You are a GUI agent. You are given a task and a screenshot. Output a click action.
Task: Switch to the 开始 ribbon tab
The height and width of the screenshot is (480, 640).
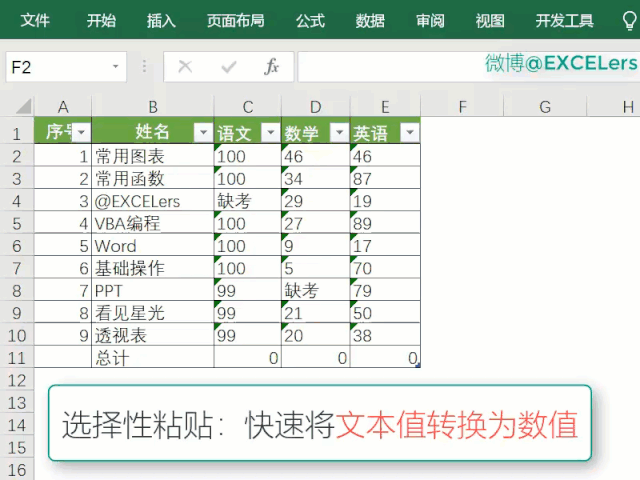point(101,20)
